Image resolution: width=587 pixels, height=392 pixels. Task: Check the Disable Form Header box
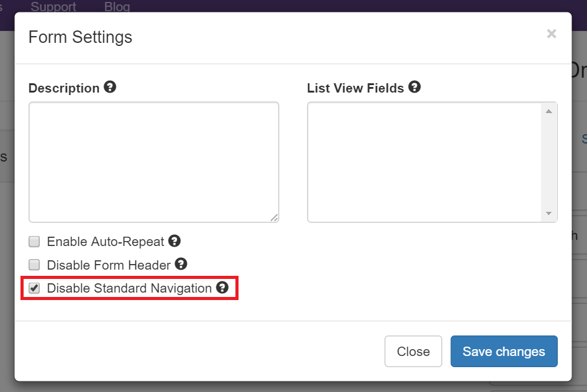click(x=35, y=265)
